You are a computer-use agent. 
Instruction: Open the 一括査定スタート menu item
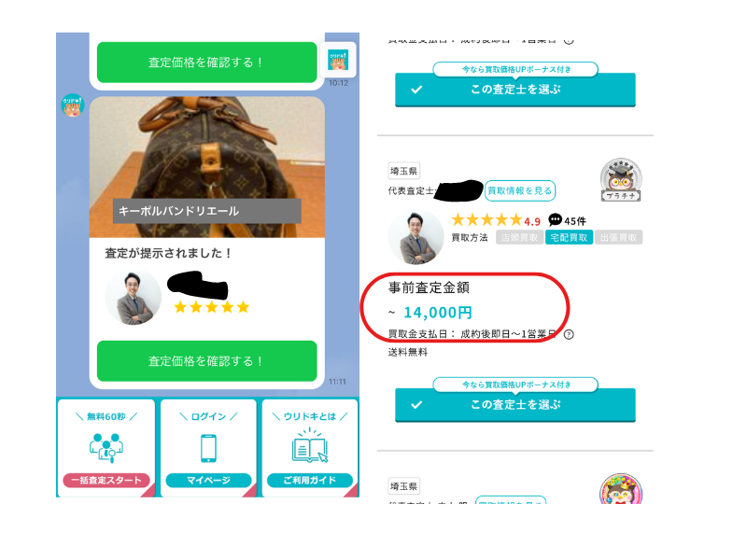pyautogui.click(x=106, y=480)
